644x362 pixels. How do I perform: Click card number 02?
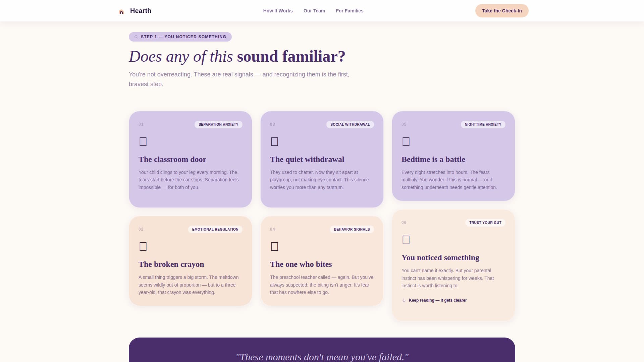click(141, 229)
